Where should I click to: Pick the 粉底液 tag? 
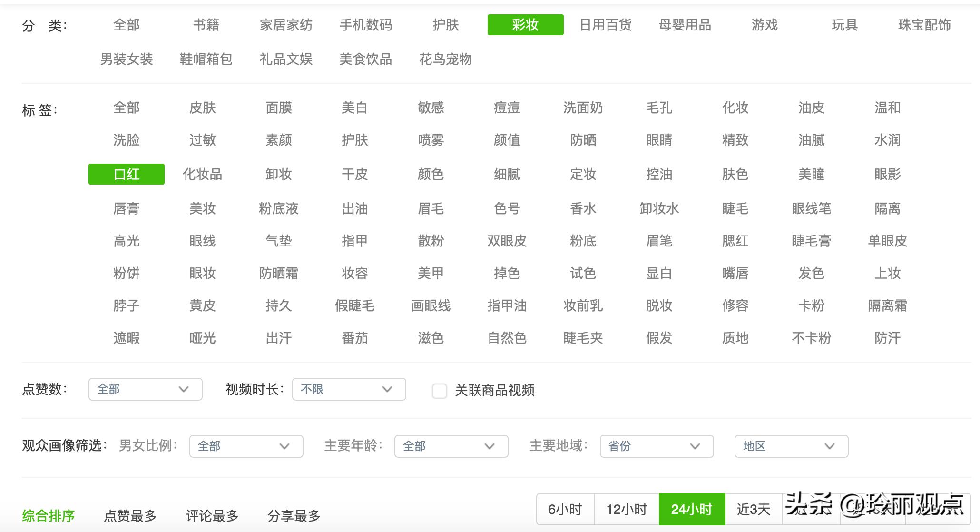[x=279, y=208]
